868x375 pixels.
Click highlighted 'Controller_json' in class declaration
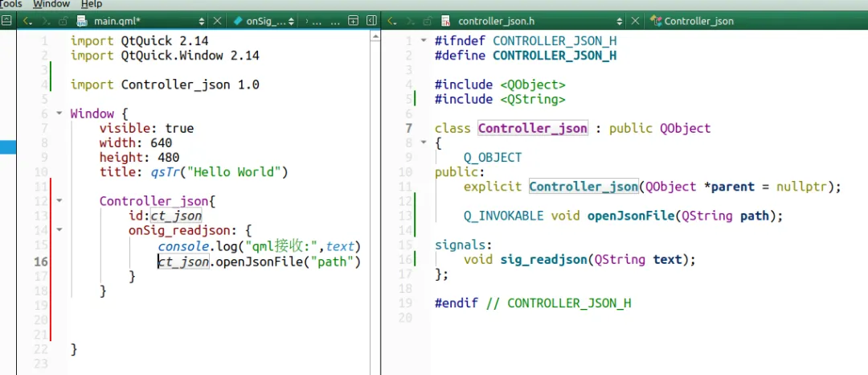533,129
